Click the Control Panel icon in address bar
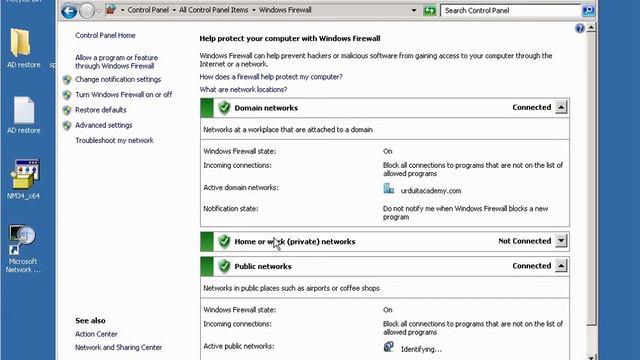 tap(111, 10)
